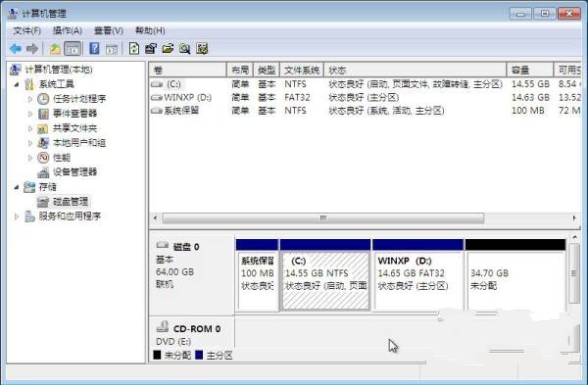Select 性能 tree item
The height and width of the screenshot is (385, 588).
pos(62,158)
